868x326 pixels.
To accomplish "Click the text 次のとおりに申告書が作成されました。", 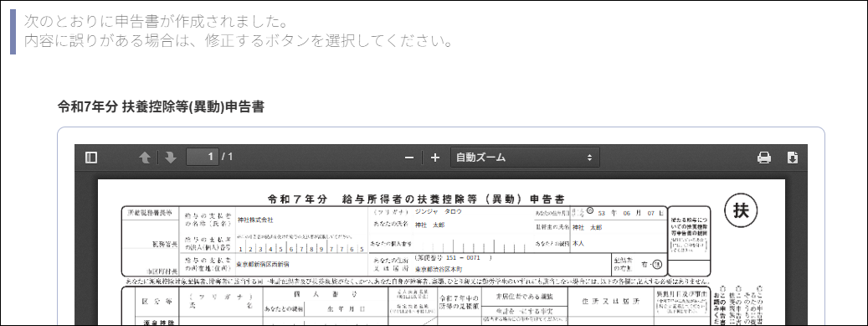I will (x=156, y=21).
